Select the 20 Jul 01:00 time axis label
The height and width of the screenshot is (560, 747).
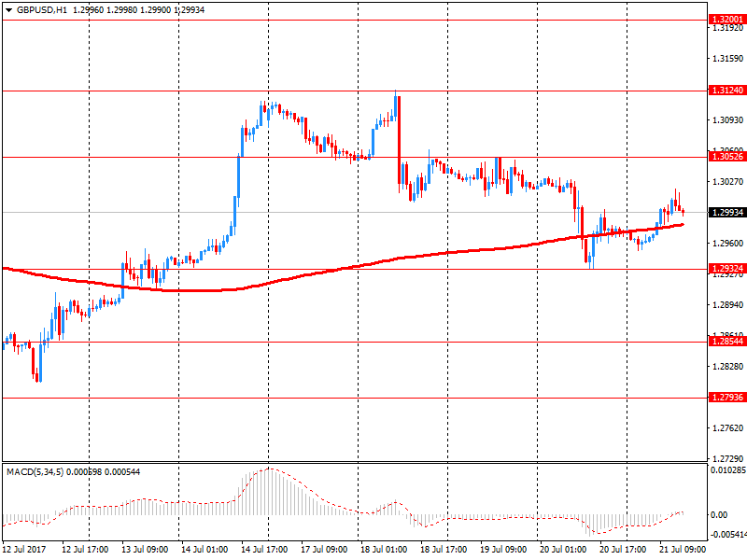point(563,550)
